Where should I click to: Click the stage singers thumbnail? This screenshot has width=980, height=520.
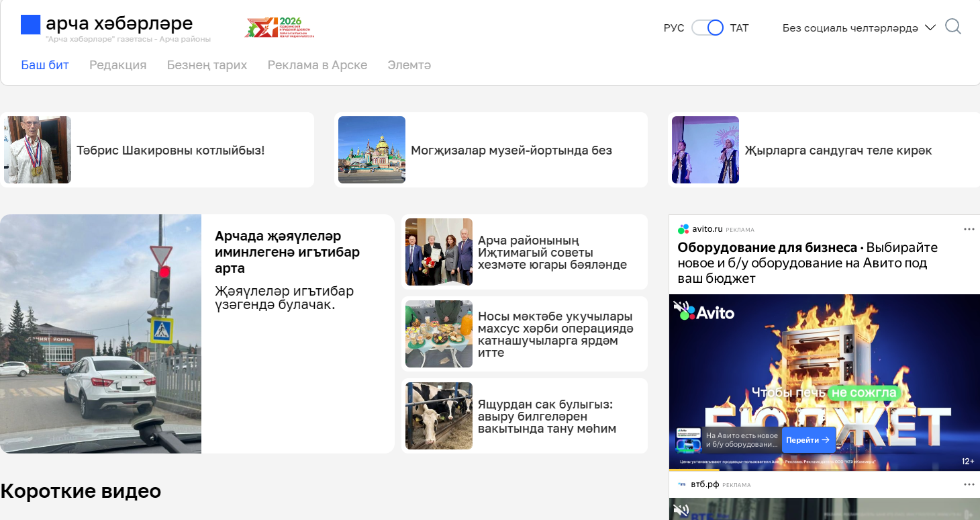point(705,150)
